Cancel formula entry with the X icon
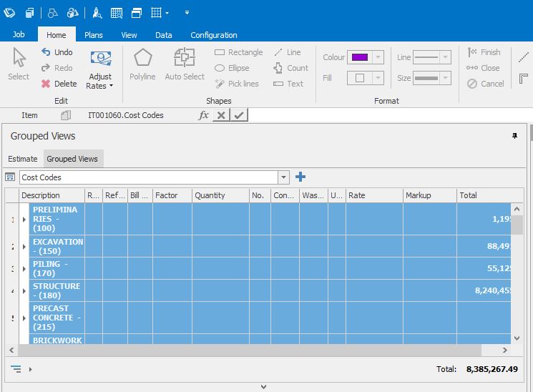 pyautogui.click(x=221, y=115)
